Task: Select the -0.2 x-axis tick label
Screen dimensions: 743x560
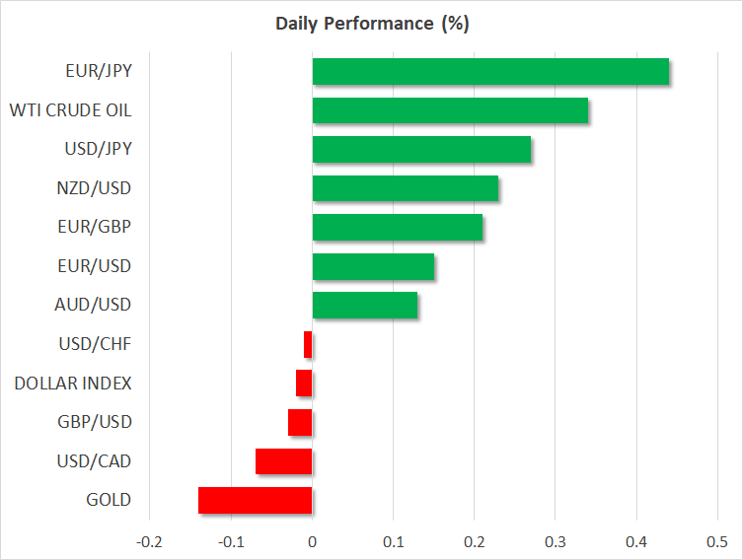Action: coord(150,542)
